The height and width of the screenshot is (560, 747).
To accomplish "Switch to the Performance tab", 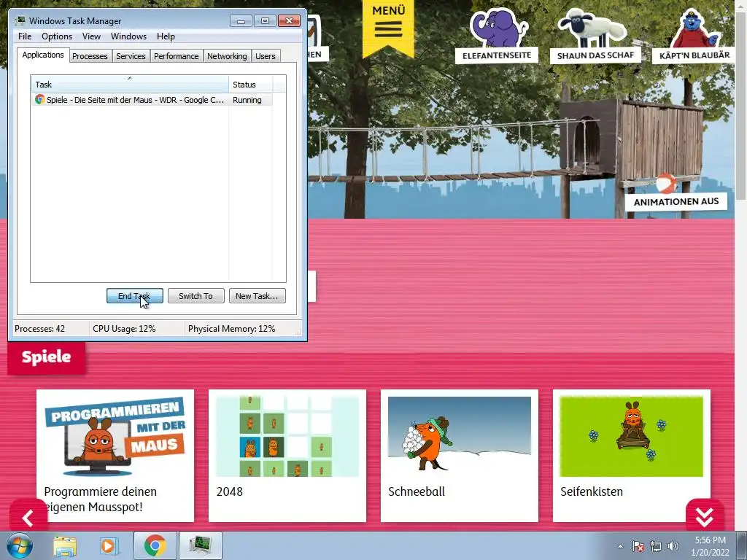I will coord(176,56).
